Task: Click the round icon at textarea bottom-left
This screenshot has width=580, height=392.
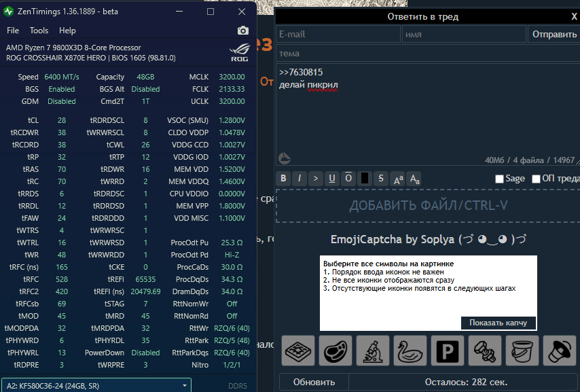Action: coord(284,158)
